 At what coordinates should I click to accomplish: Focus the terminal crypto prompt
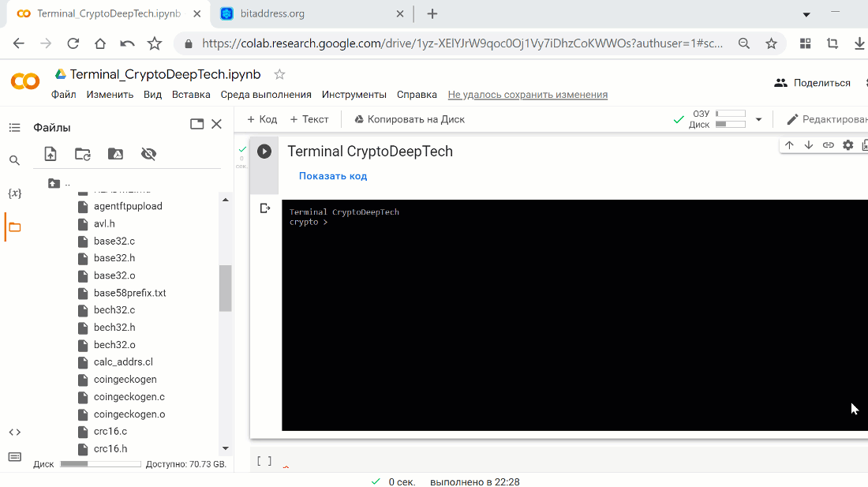coord(309,222)
